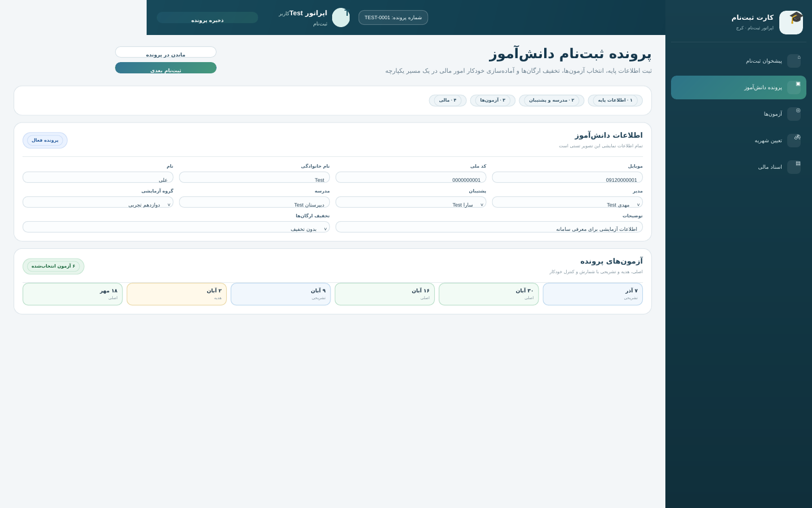Click the پرونده دانش‌آموز sidebar icon

(794, 87)
